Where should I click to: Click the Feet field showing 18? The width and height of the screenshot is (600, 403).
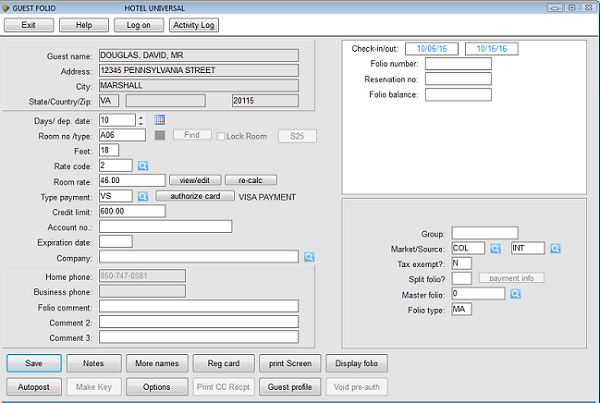click(109, 150)
